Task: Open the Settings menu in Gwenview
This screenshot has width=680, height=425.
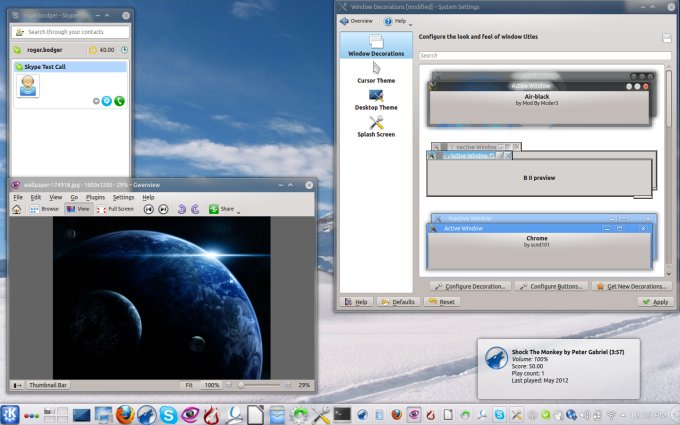Action: click(x=123, y=197)
